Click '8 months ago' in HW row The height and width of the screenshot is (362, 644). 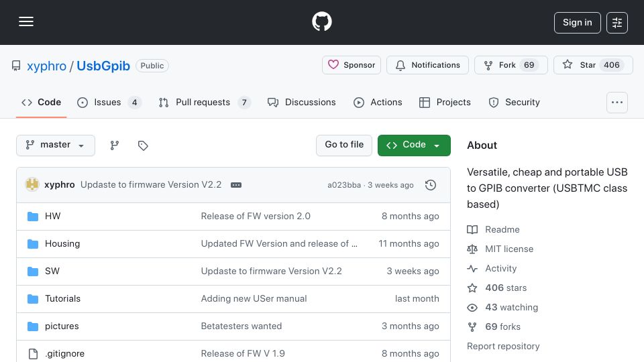[410, 217]
